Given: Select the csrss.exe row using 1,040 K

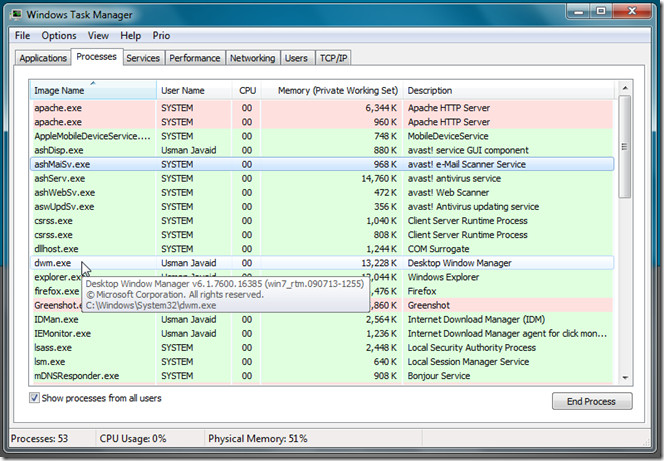Looking at the screenshot, I should 322,221.
